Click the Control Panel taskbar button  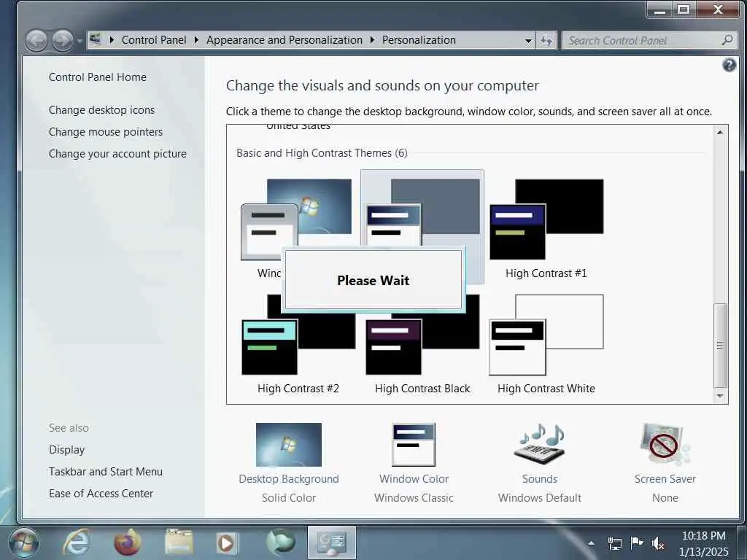pyautogui.click(x=332, y=542)
